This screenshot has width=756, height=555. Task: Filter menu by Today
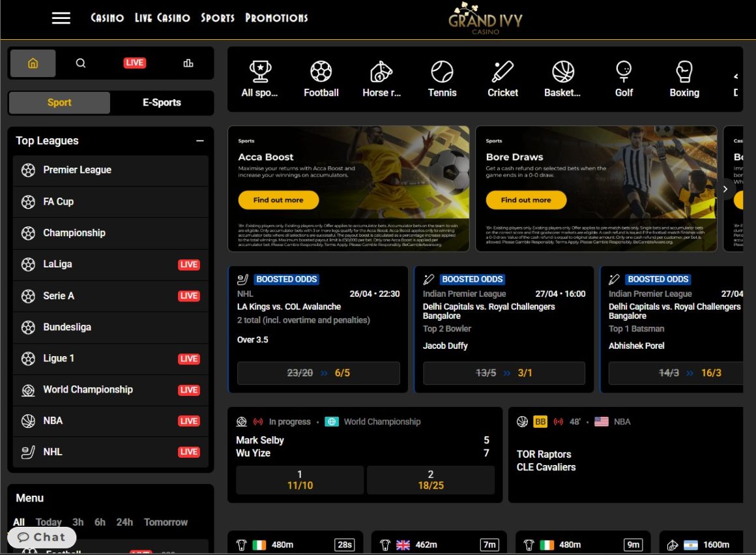tap(49, 522)
